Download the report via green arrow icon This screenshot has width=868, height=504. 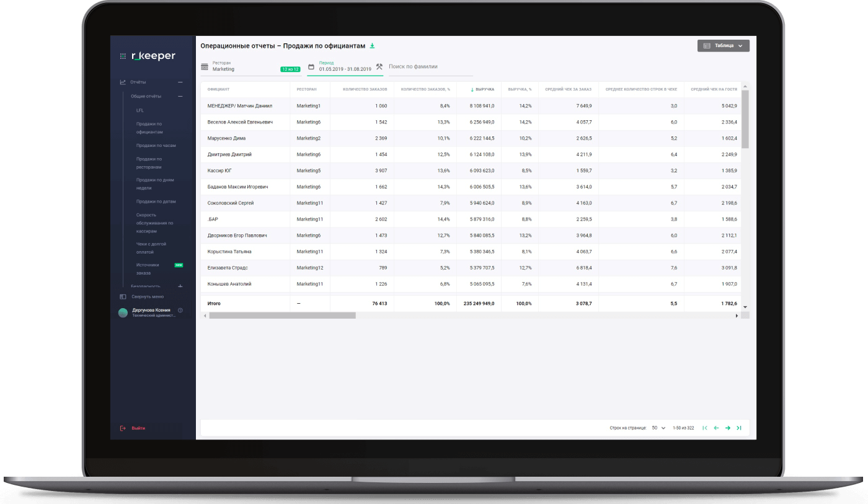372,46
